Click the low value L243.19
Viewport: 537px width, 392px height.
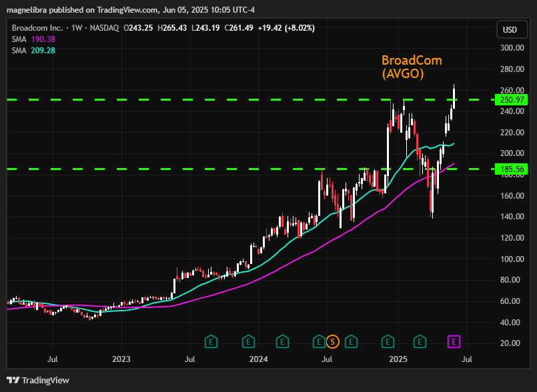pos(205,28)
